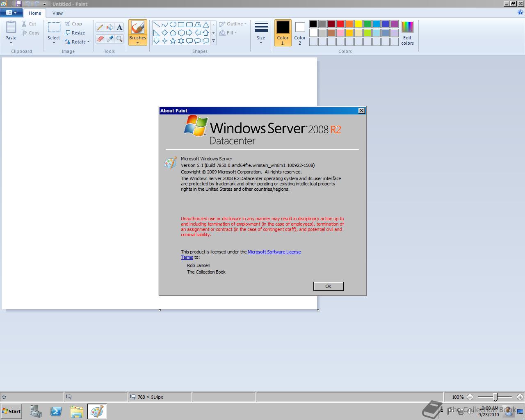
Task: Select the Fill with color bucket tool
Action: [110, 27]
